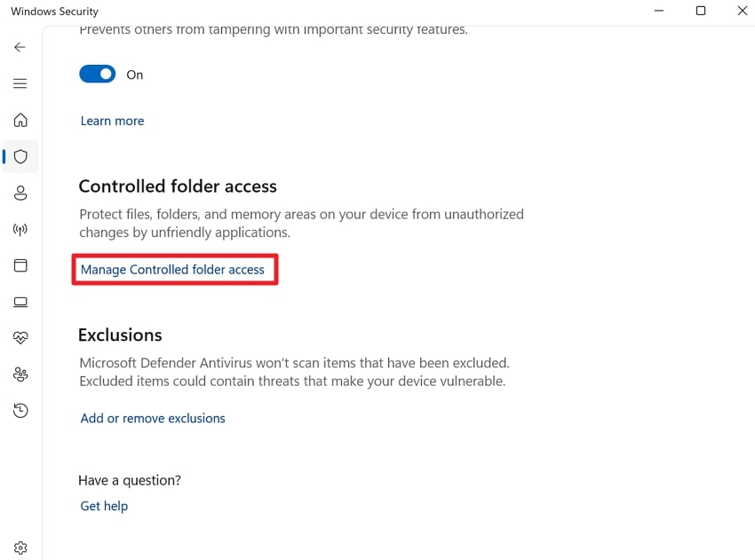755x560 pixels.
Task: Open the Home icon in sidebar
Action: point(20,120)
